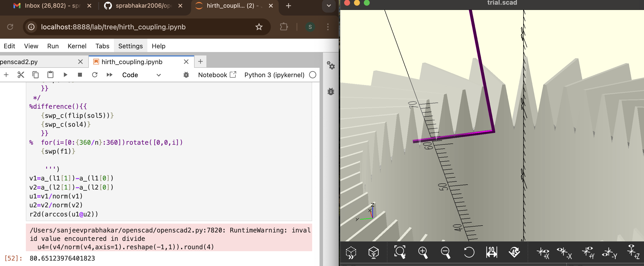Open the property inspector gears panel
This screenshot has width=644, height=266.
(331, 65)
